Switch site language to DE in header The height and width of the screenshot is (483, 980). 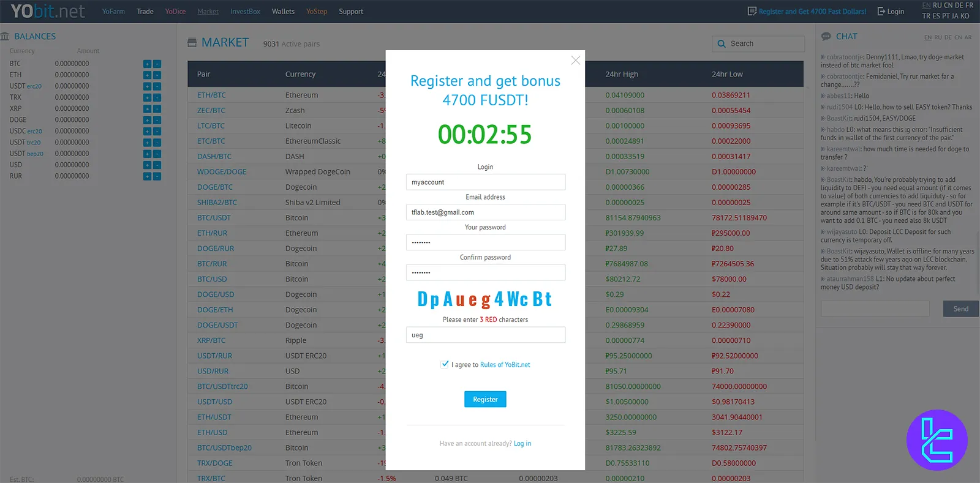[959, 5]
